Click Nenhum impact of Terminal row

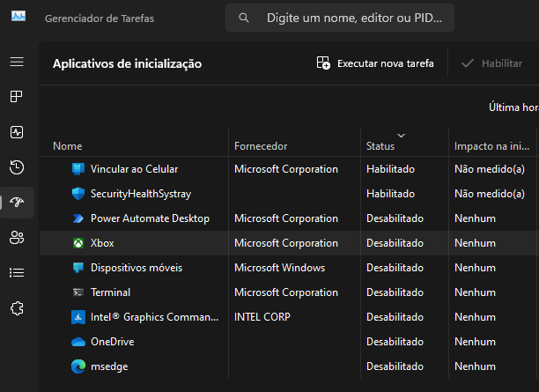(475, 292)
